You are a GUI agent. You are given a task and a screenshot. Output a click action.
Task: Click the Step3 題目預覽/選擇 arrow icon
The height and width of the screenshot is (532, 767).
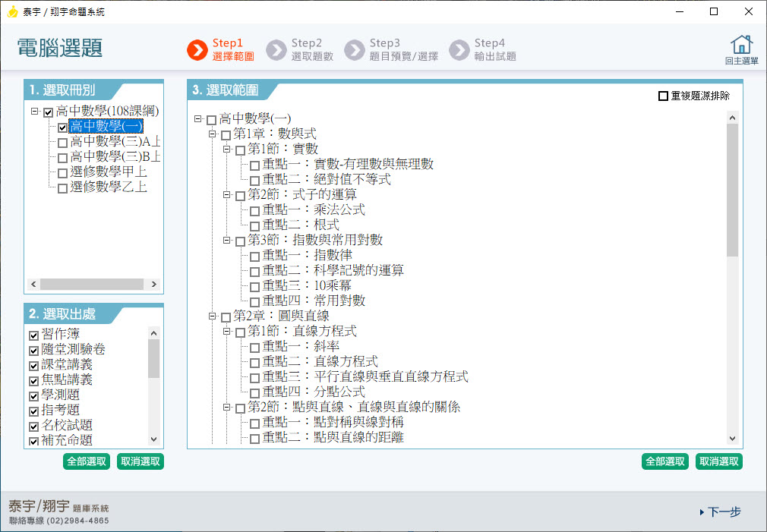coord(354,50)
